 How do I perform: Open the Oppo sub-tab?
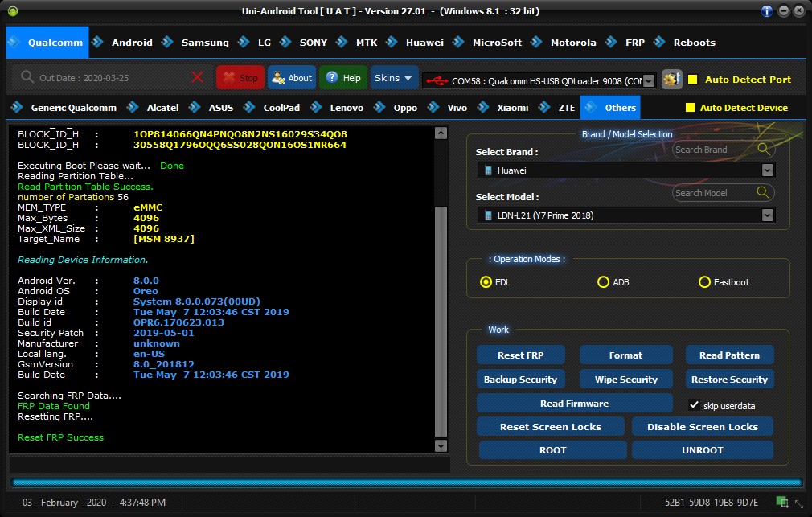point(396,108)
